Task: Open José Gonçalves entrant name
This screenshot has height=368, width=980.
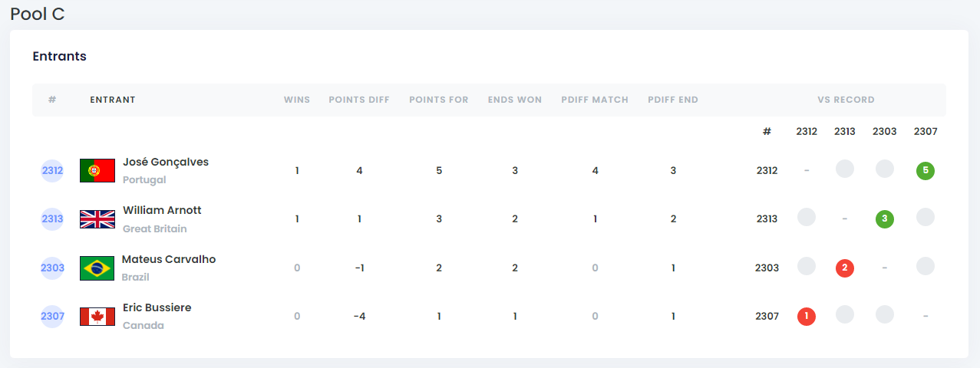Action: [x=166, y=162]
